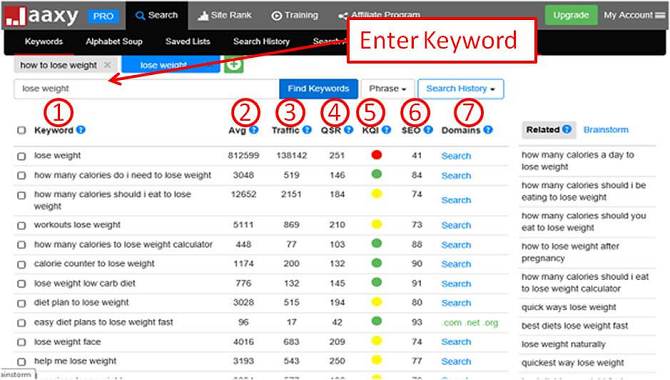Select Saved Lists submenu item
Viewport: 670px width, 380px height.
(x=188, y=41)
